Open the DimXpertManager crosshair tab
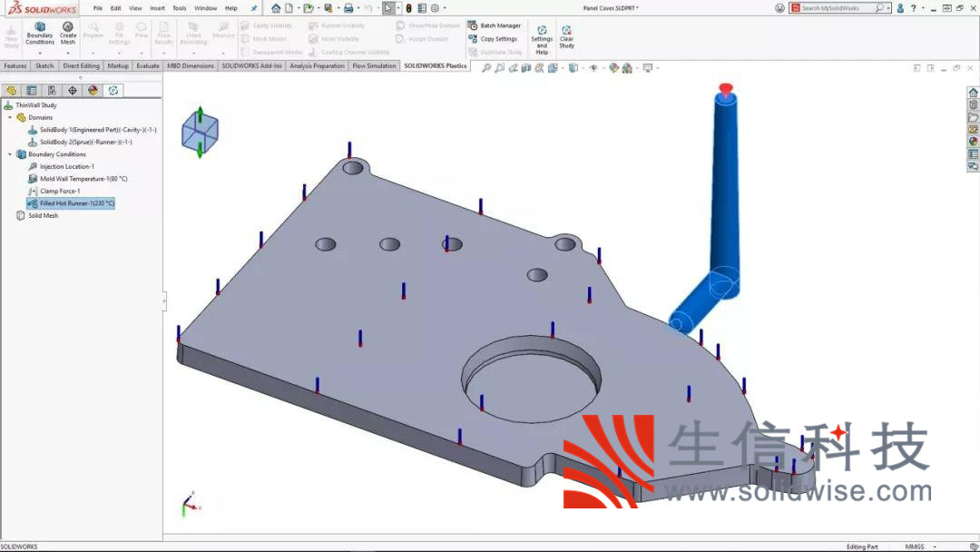This screenshot has width=980, height=552. coord(73,91)
